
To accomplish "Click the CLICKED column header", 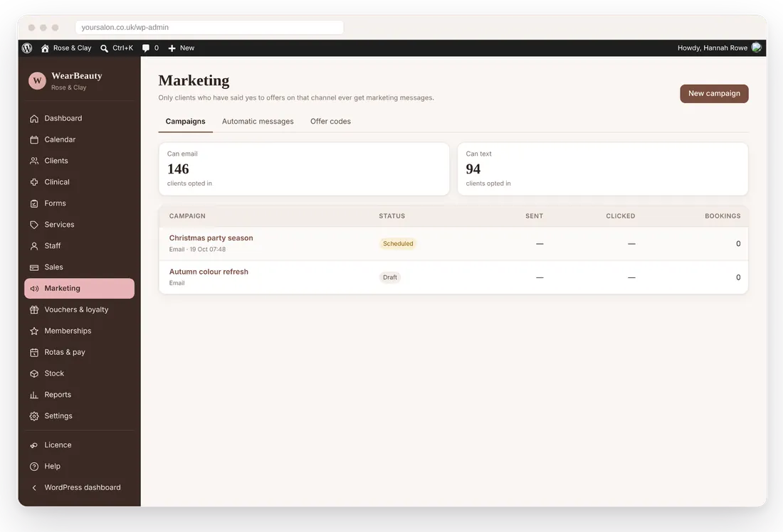I will [x=620, y=216].
